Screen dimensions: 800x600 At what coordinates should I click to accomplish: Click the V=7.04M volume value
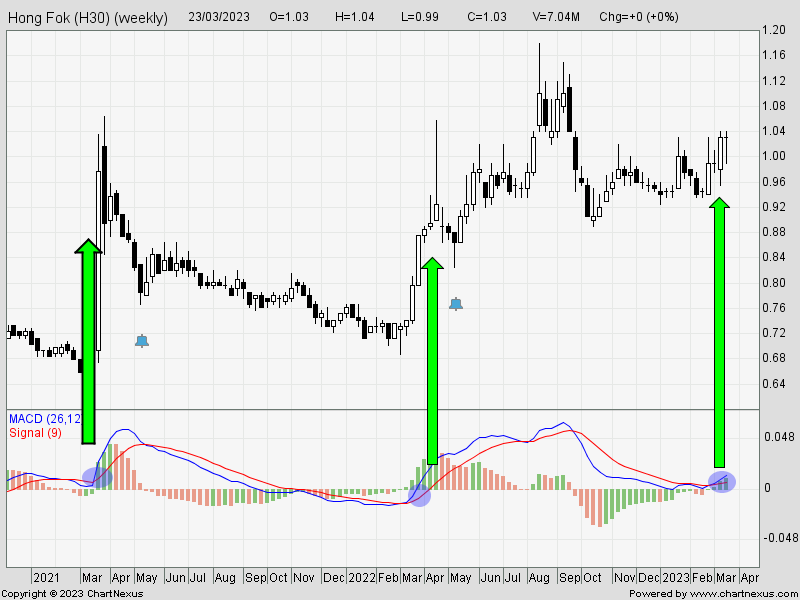click(x=556, y=17)
